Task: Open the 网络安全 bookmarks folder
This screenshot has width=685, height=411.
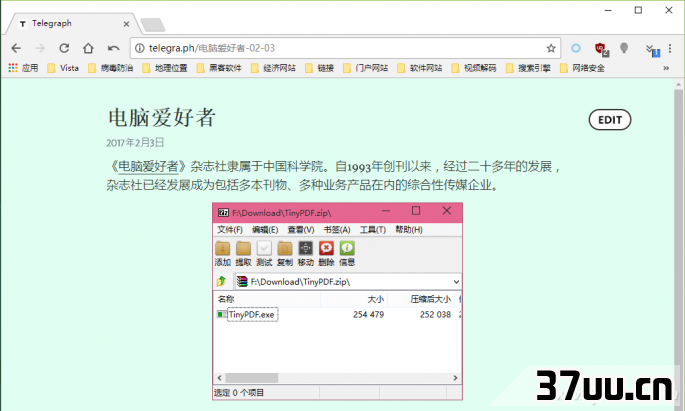Action: [582, 68]
